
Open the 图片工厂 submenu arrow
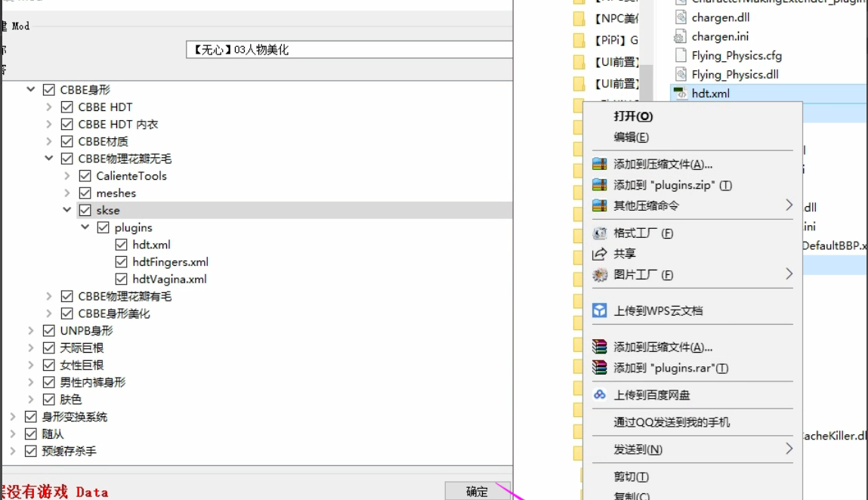(x=789, y=274)
